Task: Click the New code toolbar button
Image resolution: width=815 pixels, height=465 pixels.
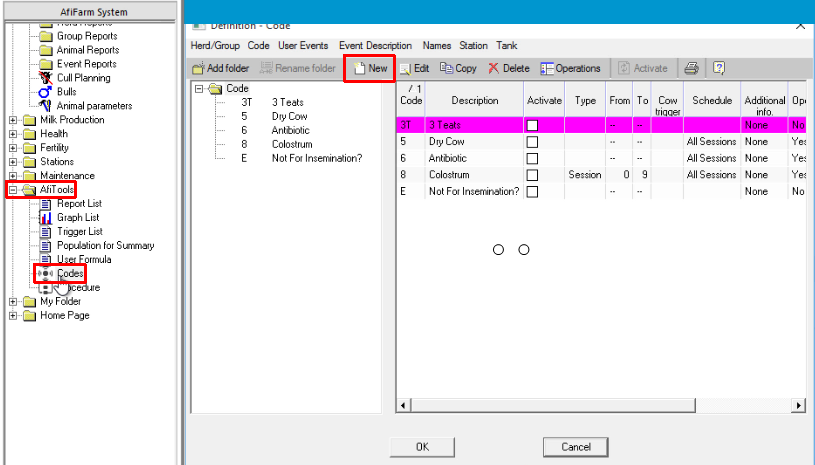Action: (x=369, y=69)
